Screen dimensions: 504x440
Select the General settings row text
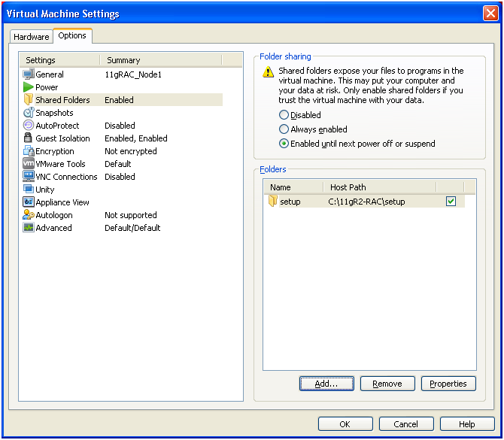click(50, 74)
